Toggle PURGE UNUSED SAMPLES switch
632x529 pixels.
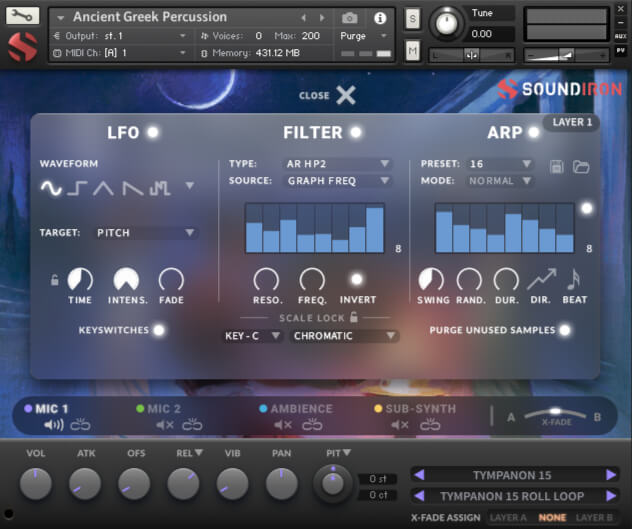[565, 330]
